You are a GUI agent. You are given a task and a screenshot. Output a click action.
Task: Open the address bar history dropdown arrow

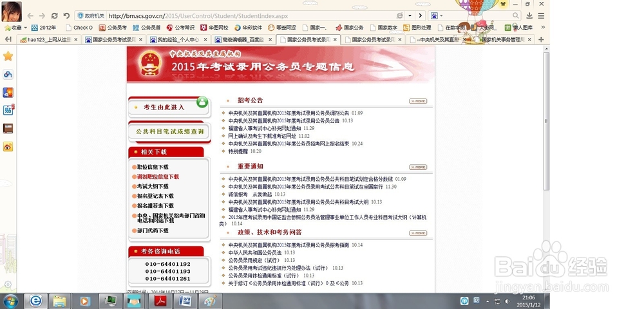tap(410, 15)
